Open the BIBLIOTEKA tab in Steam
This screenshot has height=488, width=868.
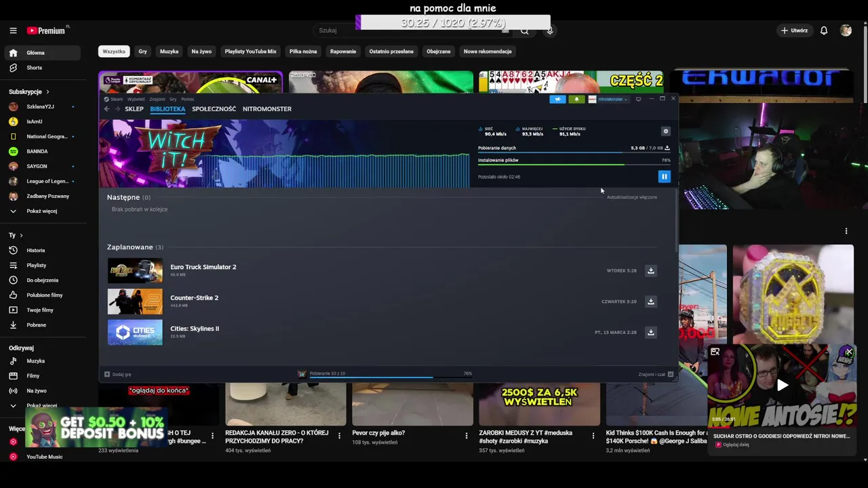point(167,108)
